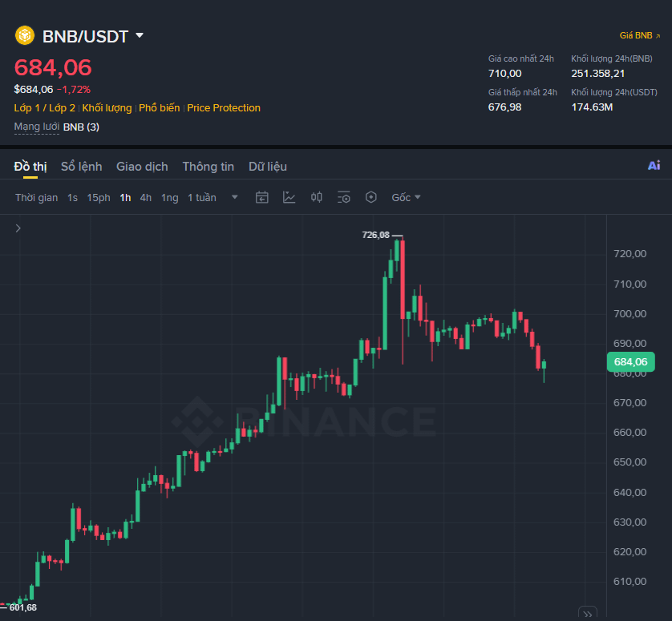Switch to the Giao dịch tab
Screen dimensions: 672x621
[x=142, y=167]
